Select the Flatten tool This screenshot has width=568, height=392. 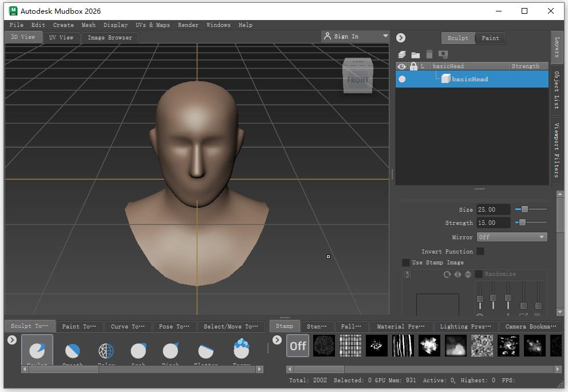coord(206,349)
